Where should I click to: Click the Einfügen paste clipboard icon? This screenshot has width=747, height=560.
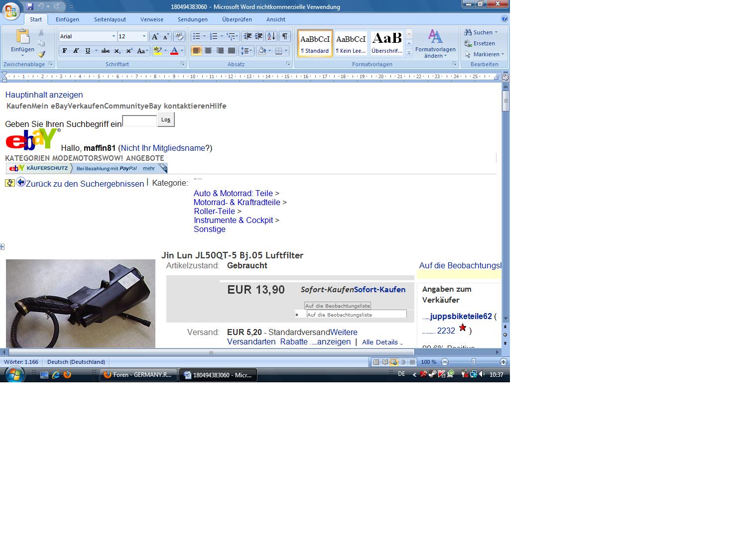coord(22,37)
